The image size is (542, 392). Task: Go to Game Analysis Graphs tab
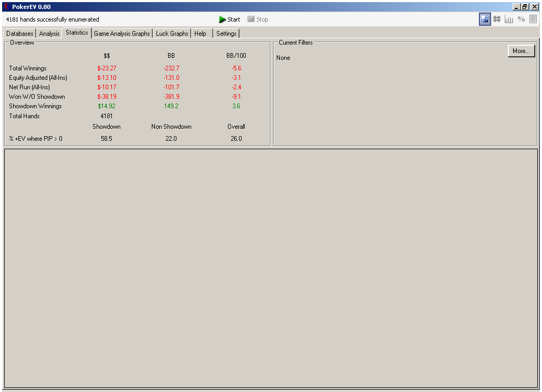tap(122, 34)
